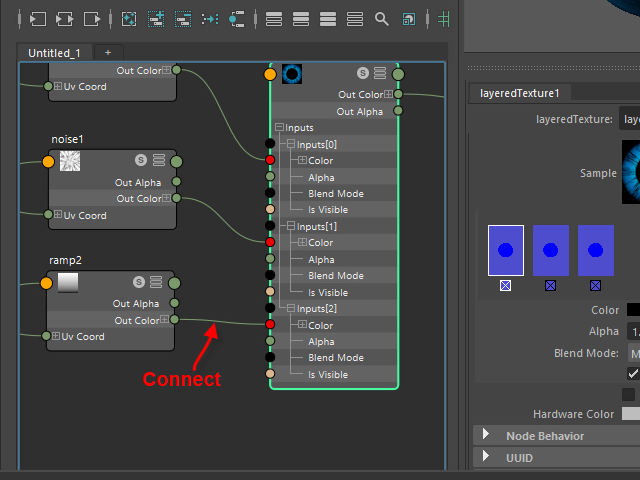Click the X box under first layer
640x480 pixels.
tap(505, 285)
